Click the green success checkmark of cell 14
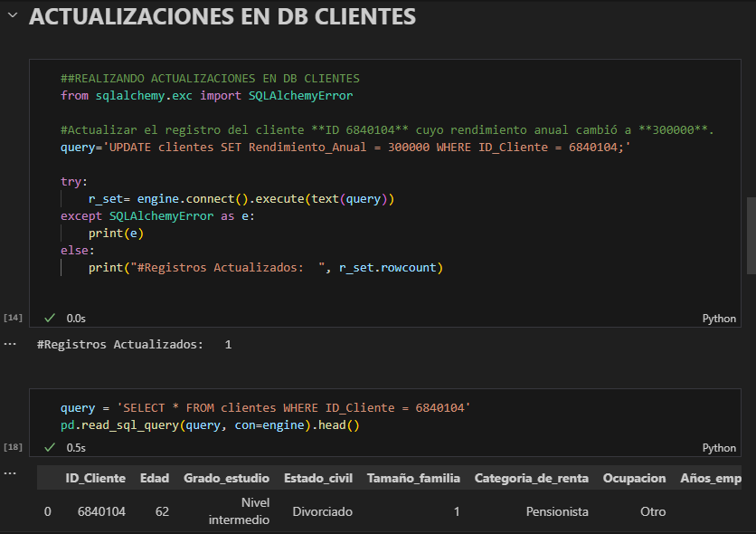The image size is (756, 534). [50, 319]
